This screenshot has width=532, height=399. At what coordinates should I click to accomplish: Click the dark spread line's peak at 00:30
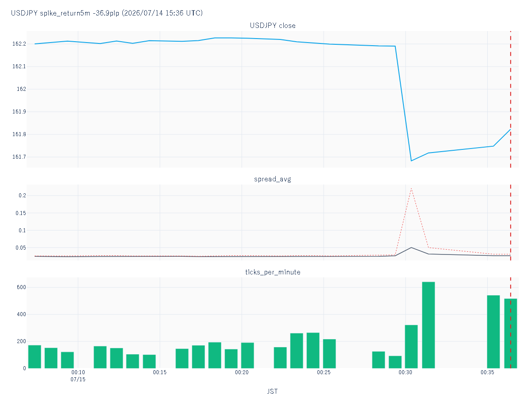(x=411, y=247)
